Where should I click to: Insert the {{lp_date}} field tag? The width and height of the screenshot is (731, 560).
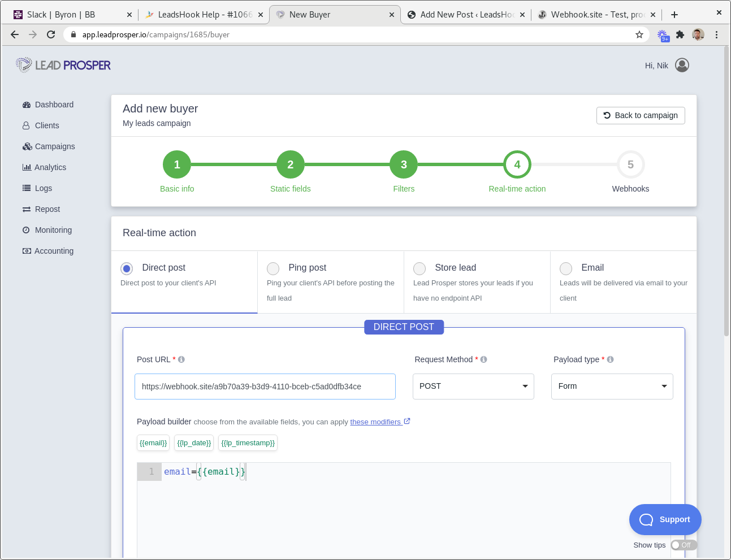point(194,443)
